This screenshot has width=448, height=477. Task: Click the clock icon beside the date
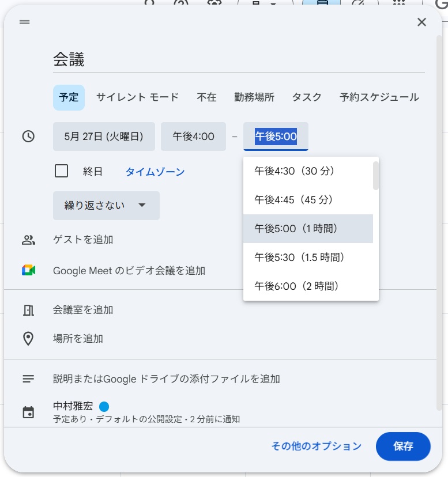pyautogui.click(x=28, y=137)
